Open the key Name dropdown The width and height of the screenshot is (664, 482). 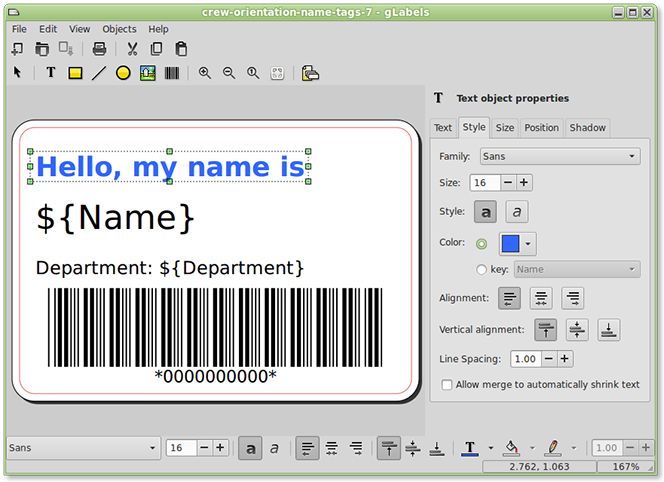577,269
